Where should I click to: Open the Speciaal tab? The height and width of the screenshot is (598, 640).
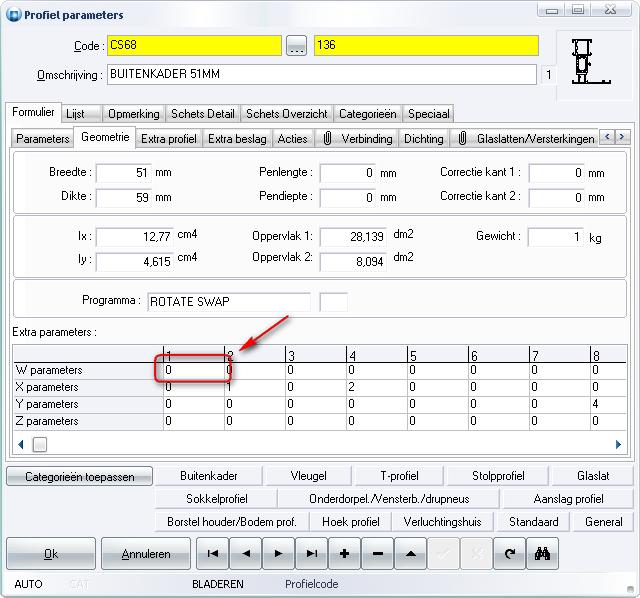click(x=429, y=113)
